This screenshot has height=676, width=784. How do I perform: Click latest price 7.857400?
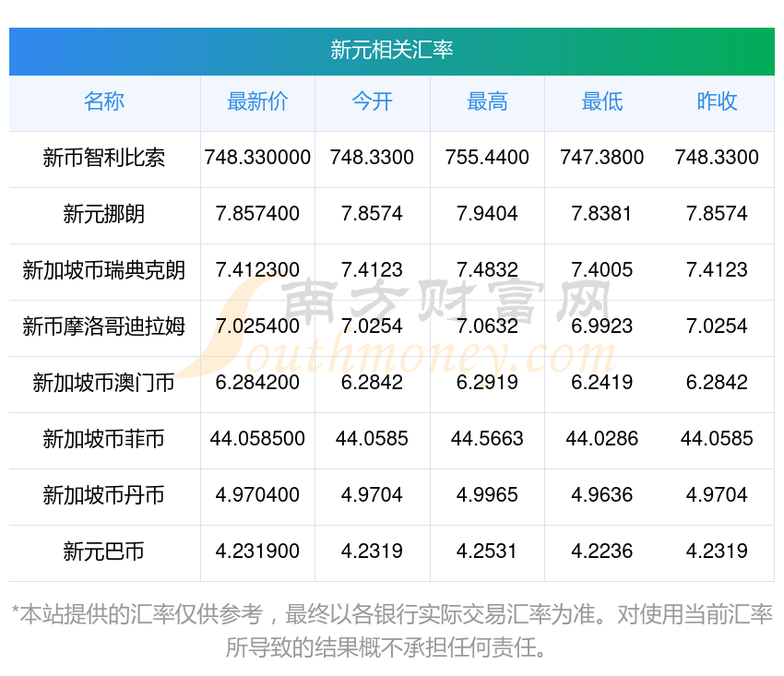257,214
